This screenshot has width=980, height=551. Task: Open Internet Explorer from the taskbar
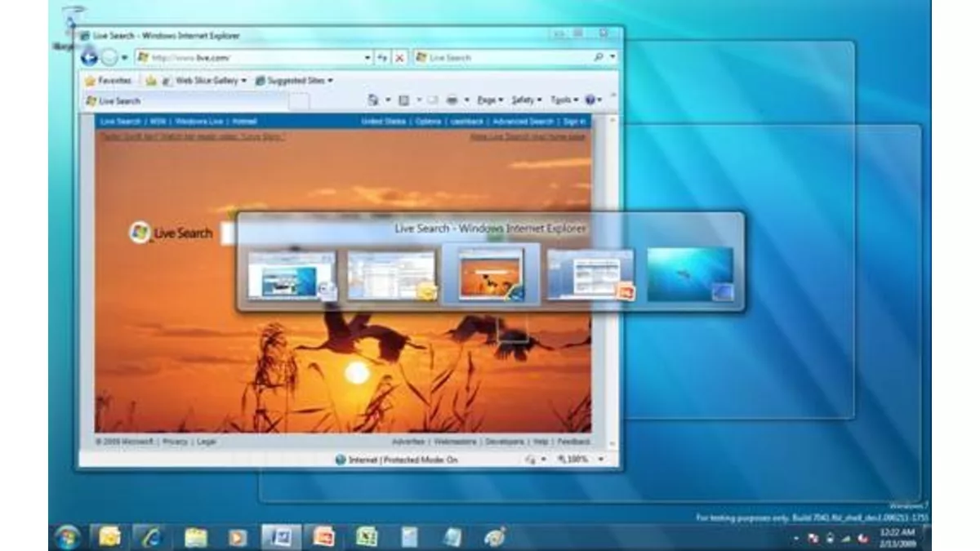click(151, 536)
